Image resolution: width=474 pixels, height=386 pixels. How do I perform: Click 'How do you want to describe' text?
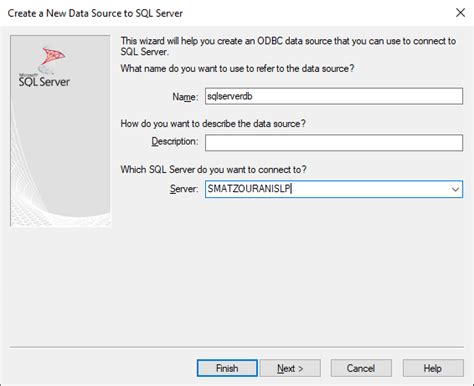tap(213, 124)
